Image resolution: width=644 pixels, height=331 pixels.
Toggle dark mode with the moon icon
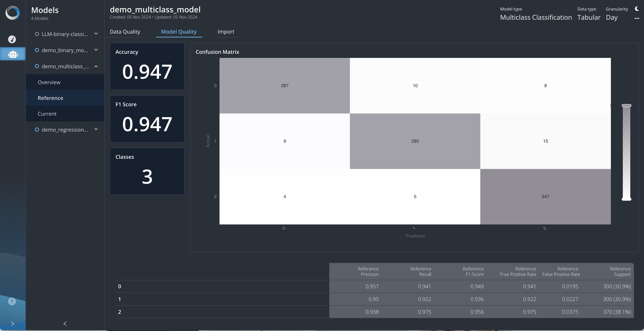click(x=637, y=9)
